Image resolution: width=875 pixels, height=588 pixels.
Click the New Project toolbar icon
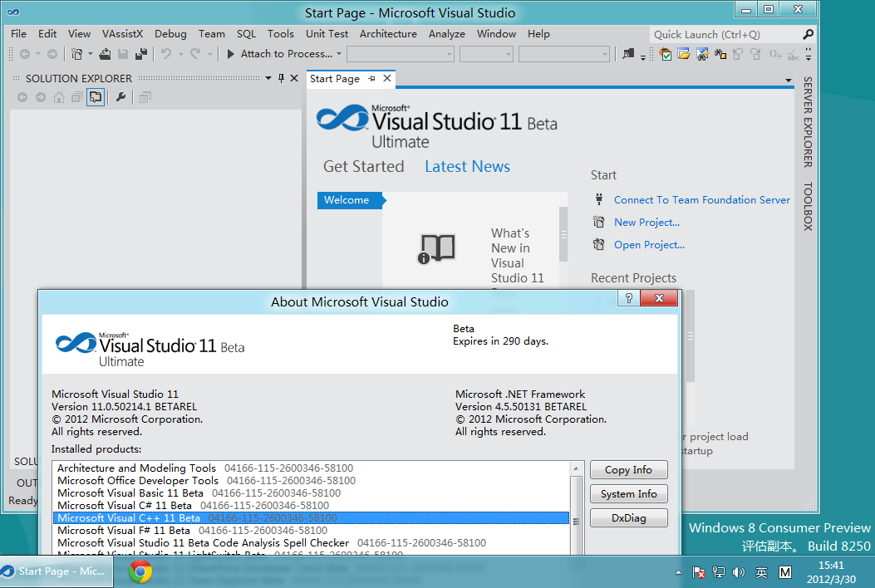(77, 54)
